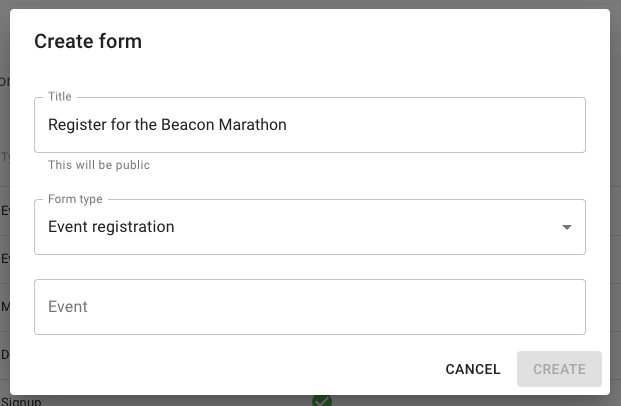The height and width of the screenshot is (406, 621).
Task: Click into the Event input field
Action: click(310, 307)
